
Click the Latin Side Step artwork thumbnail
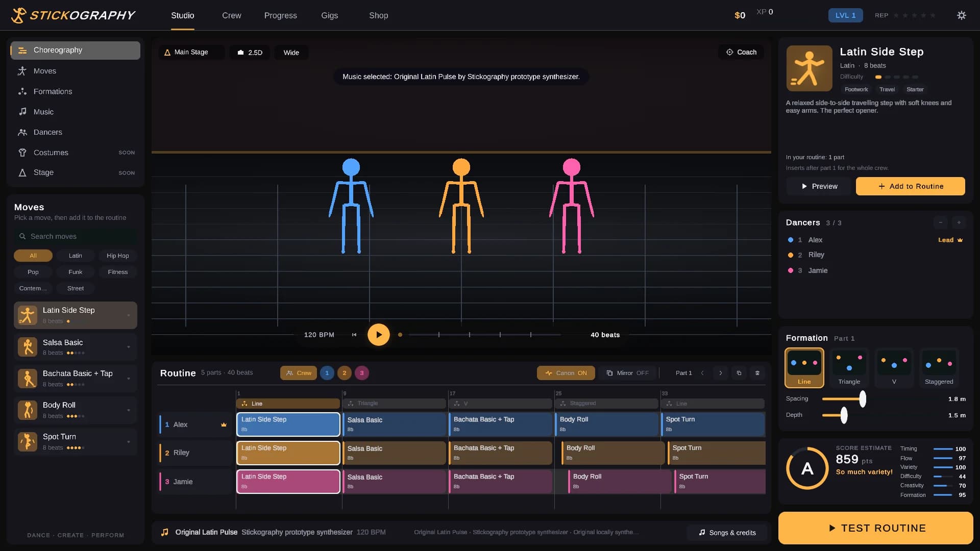coord(809,68)
